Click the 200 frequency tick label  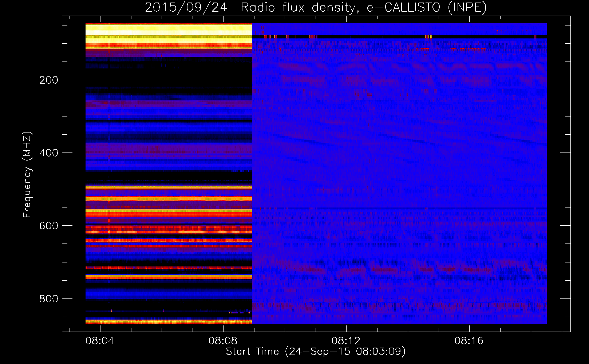pos(49,80)
